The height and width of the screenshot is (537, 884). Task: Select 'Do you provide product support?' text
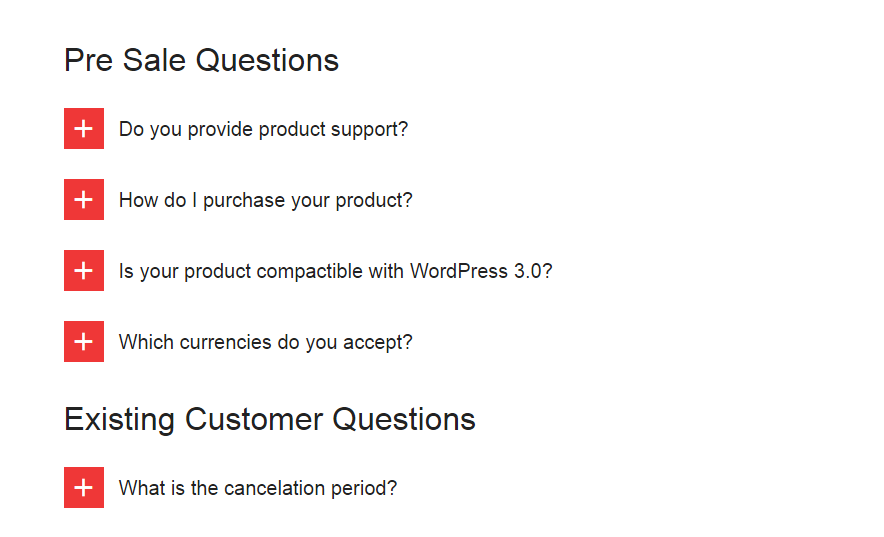pos(263,130)
